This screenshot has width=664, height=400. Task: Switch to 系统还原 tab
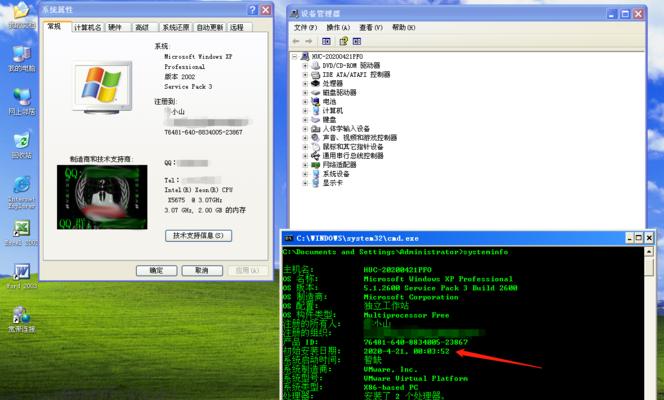176,28
